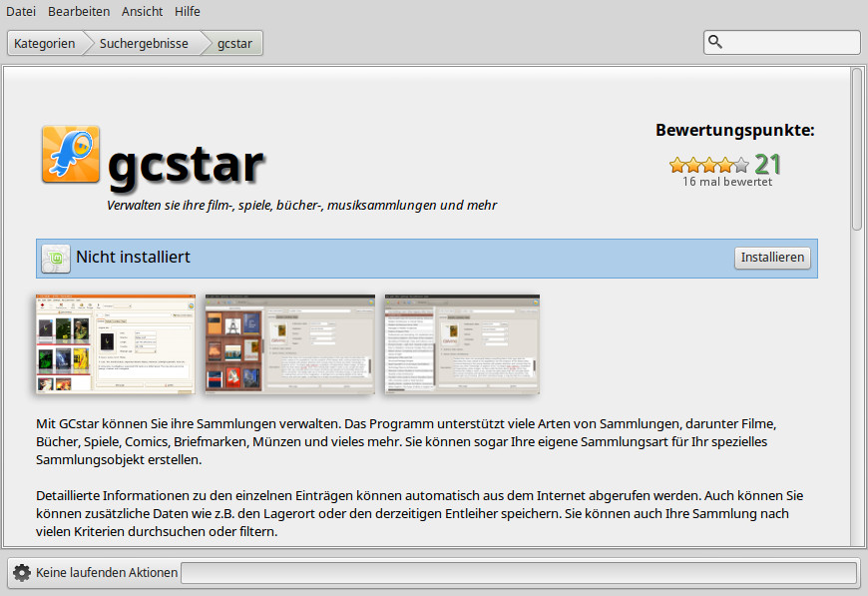Open the first gcstar screenshot thumbnail
Viewport: 868px width, 596px height.
pyautogui.click(x=116, y=344)
